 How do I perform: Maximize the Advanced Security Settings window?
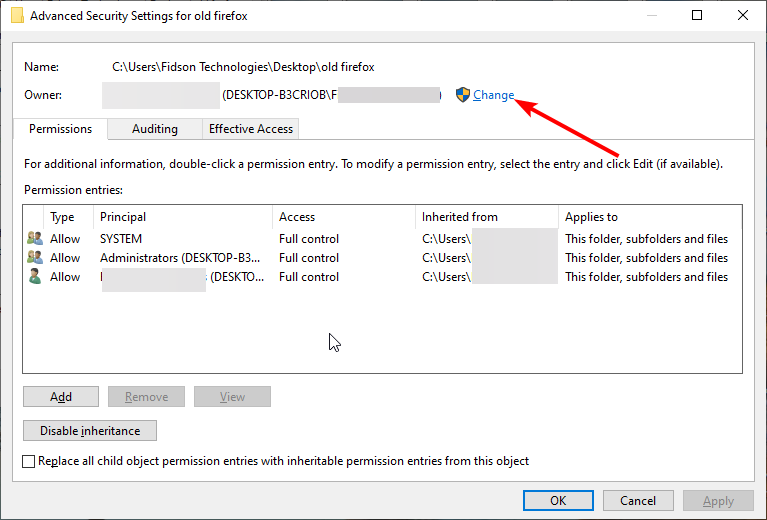click(697, 15)
